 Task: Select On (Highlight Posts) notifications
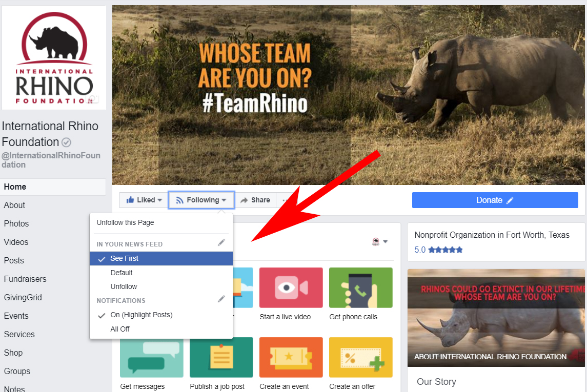(x=161, y=315)
